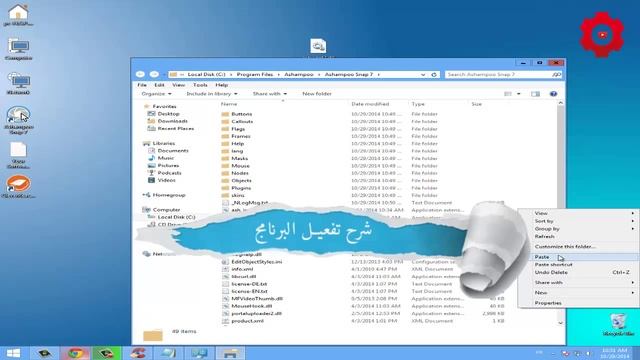The width and height of the screenshot is (640, 360).
Task: Select the MouseHook.dll file
Action: (251, 306)
